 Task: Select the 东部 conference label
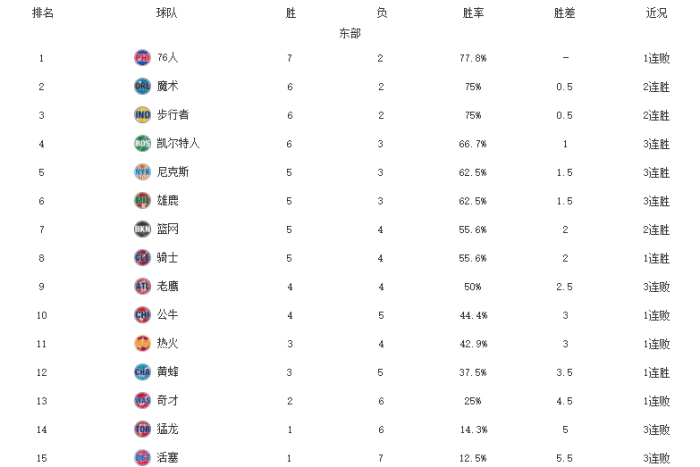[350, 33]
